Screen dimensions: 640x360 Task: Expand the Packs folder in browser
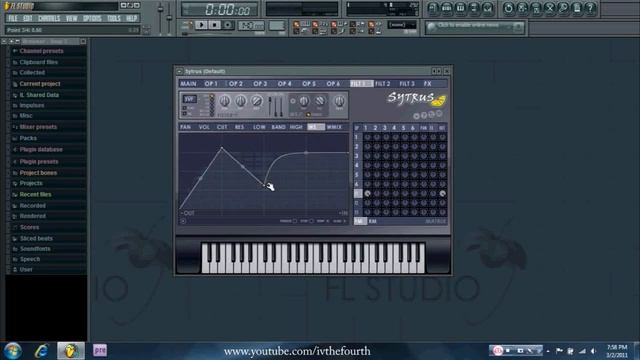[28, 138]
